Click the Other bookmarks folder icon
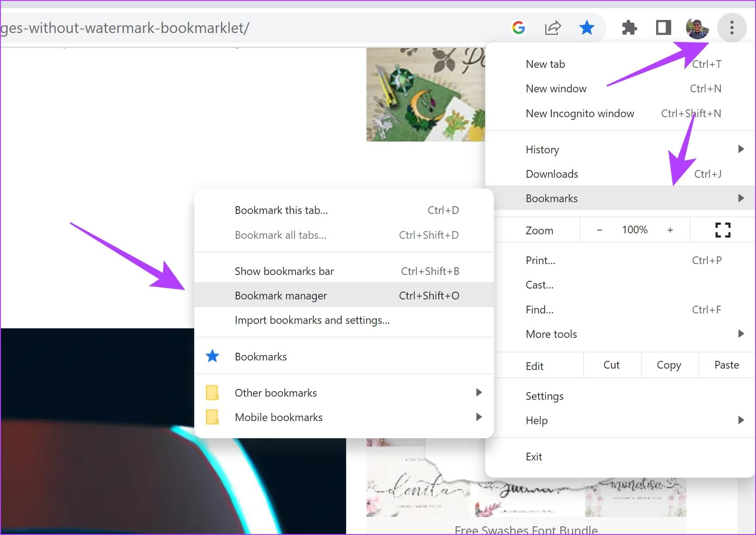Image resolution: width=756 pixels, height=535 pixels. pyautogui.click(x=212, y=393)
